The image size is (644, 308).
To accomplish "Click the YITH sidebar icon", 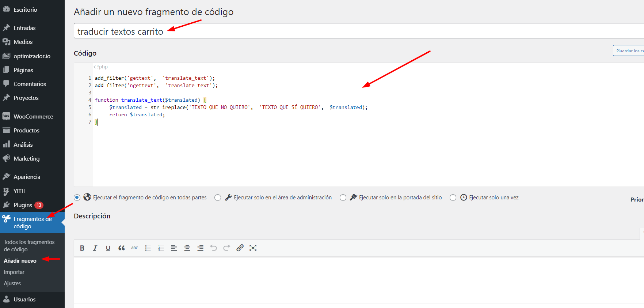I will 6,191.
